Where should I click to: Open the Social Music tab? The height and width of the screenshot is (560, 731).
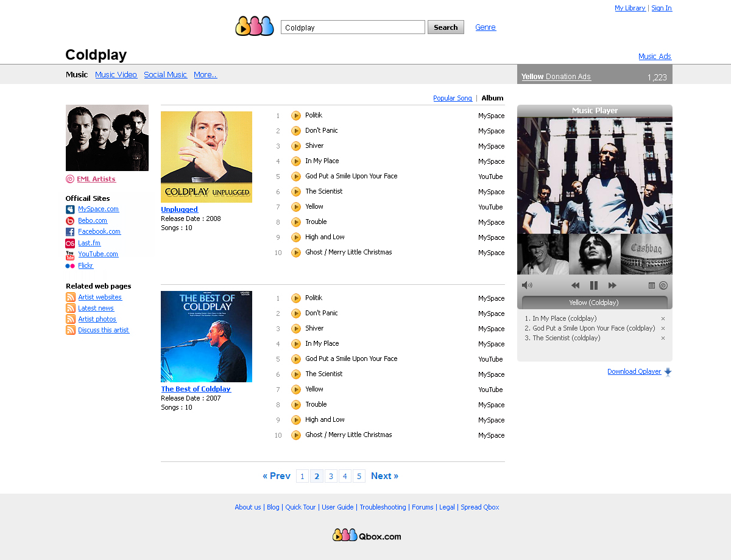tap(165, 75)
